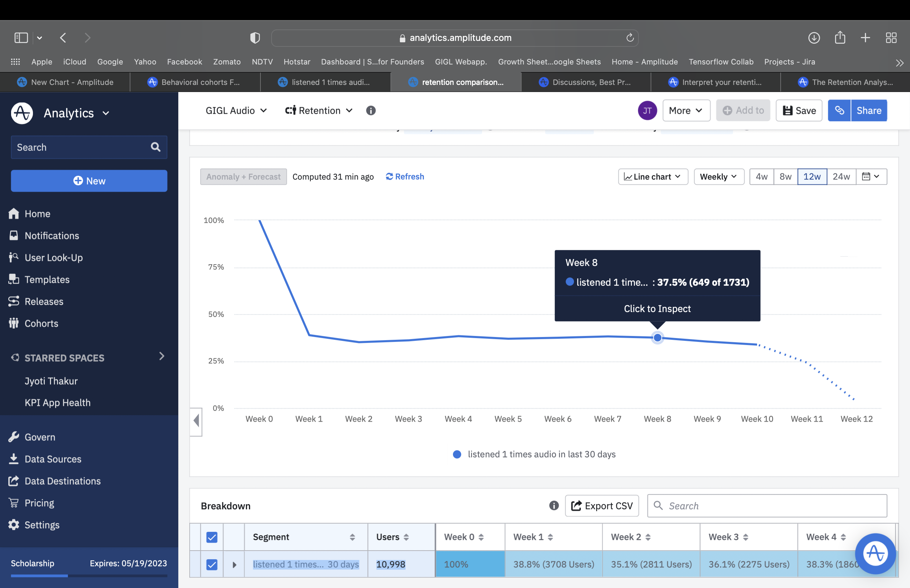Screen dimensions: 910x588
Task: Click the copy link icon button
Action: (x=839, y=111)
